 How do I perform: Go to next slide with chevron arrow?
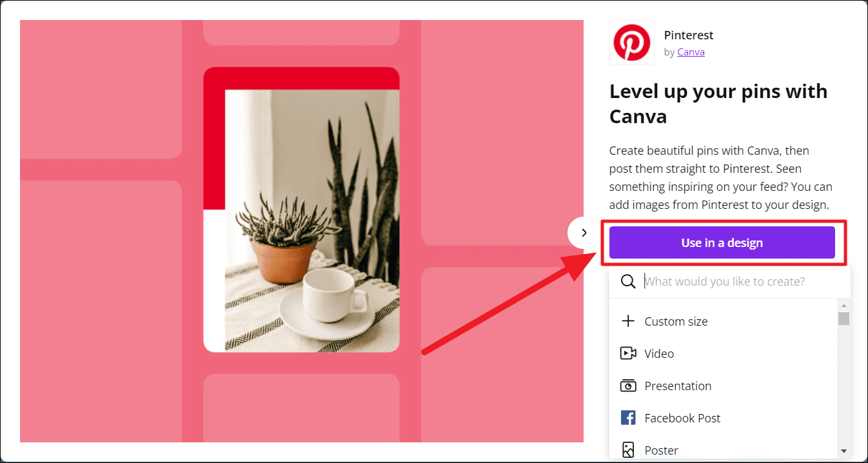(584, 233)
